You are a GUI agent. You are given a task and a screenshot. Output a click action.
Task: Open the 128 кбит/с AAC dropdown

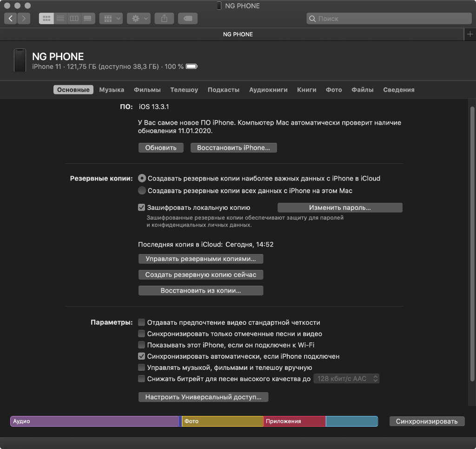click(x=346, y=379)
